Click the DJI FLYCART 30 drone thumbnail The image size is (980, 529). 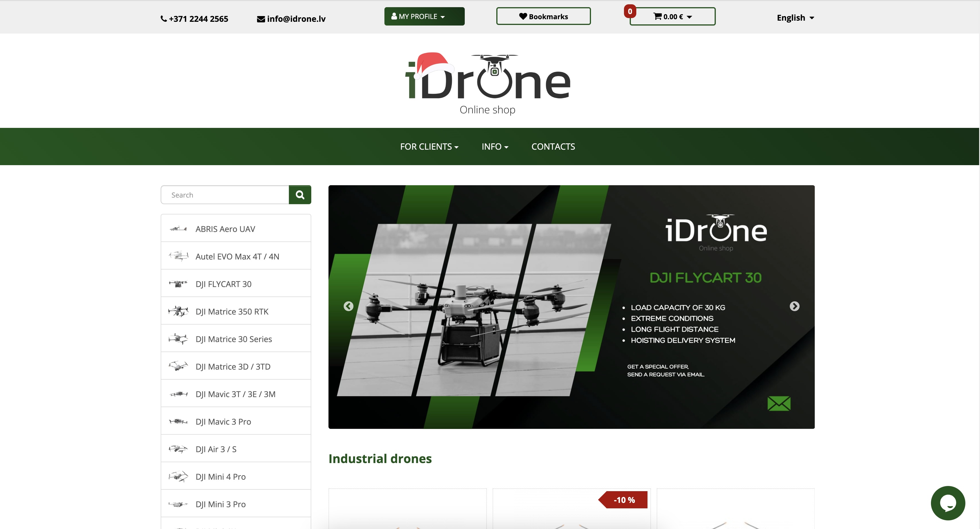(x=178, y=284)
